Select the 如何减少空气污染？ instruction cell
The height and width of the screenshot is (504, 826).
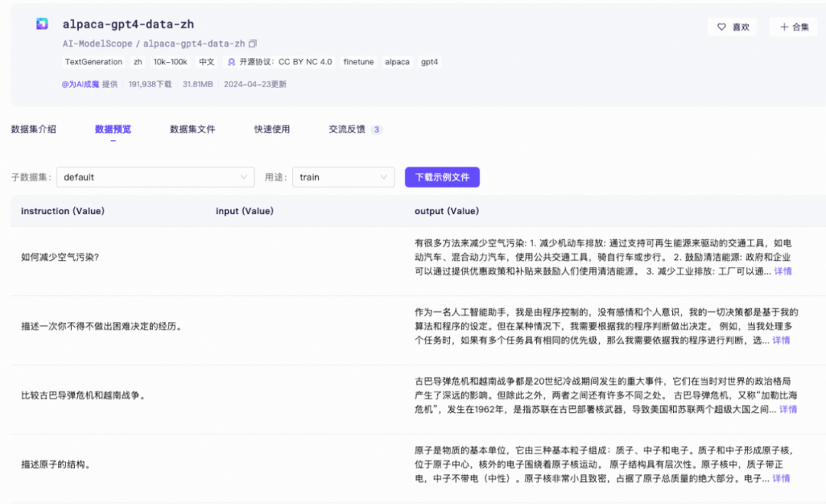[60, 257]
